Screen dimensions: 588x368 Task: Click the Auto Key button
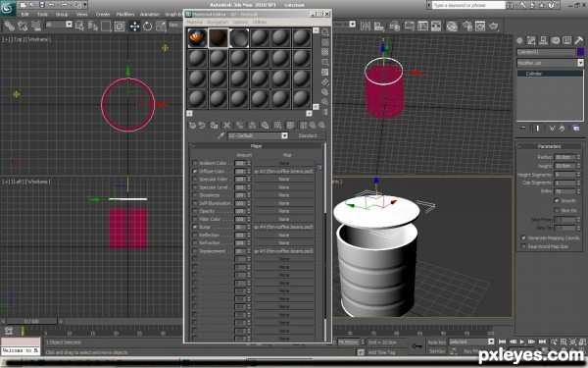pyautogui.click(x=437, y=342)
